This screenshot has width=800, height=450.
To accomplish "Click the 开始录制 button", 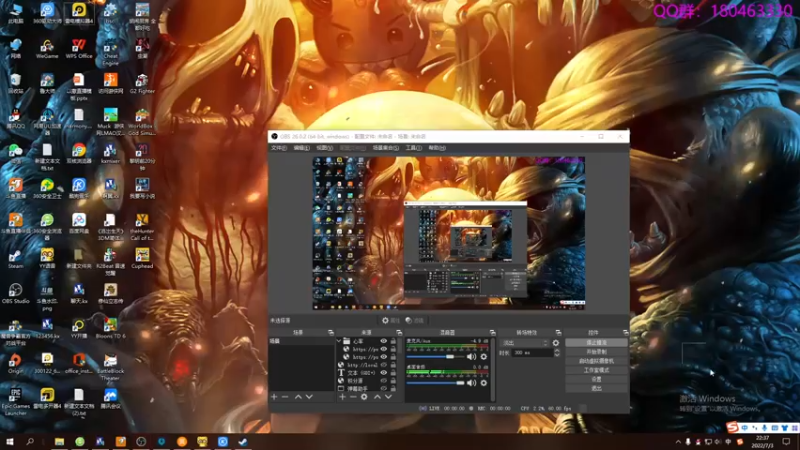I will click(596, 352).
